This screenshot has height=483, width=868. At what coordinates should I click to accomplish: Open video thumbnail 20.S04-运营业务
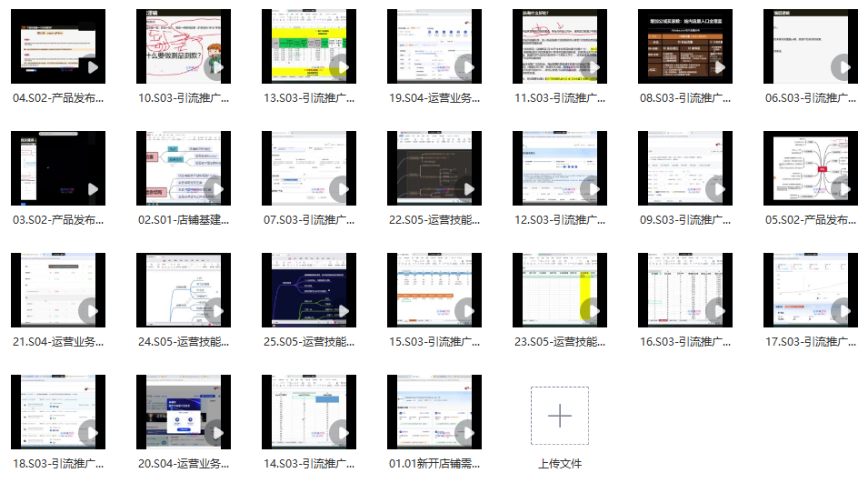[184, 412]
